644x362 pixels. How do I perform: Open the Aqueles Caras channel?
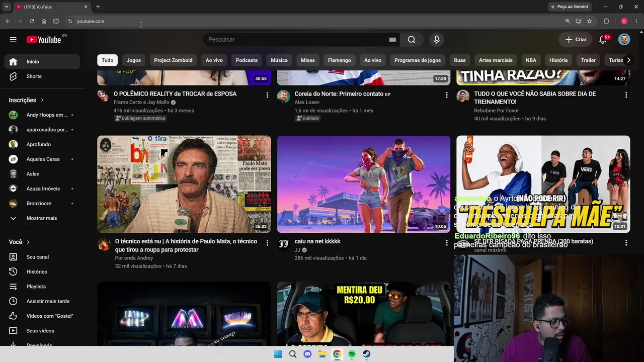[42, 159]
